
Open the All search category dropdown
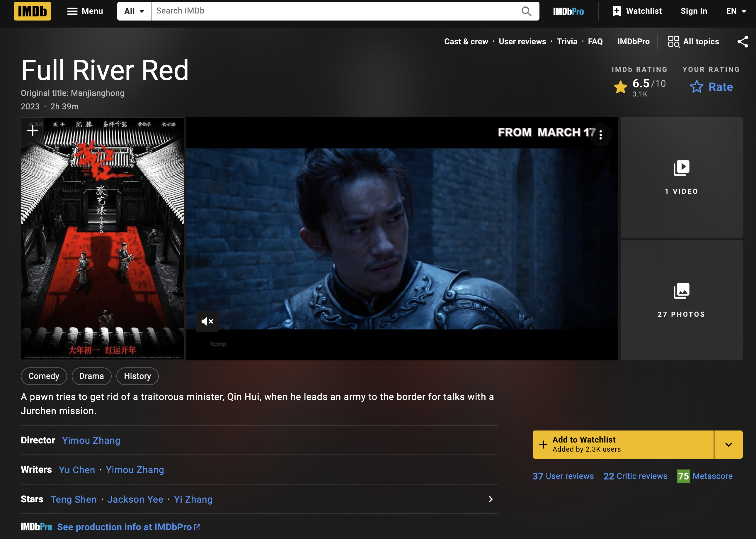point(134,11)
